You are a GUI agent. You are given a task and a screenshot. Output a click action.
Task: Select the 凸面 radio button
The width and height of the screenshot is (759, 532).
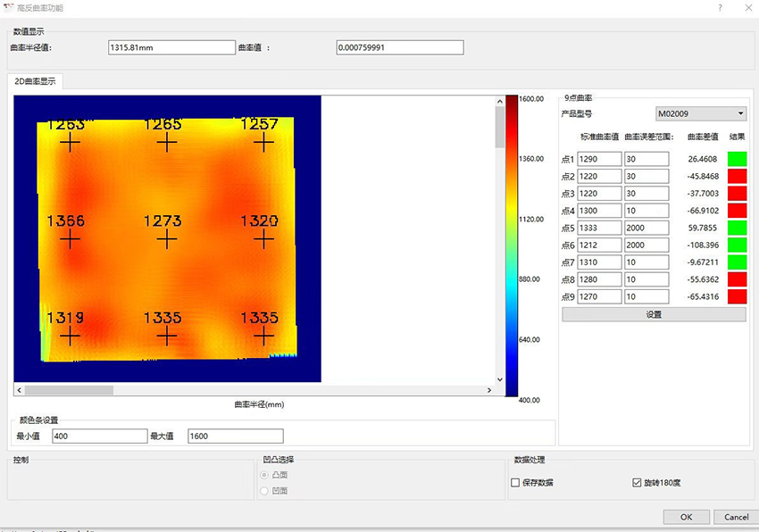coord(264,475)
